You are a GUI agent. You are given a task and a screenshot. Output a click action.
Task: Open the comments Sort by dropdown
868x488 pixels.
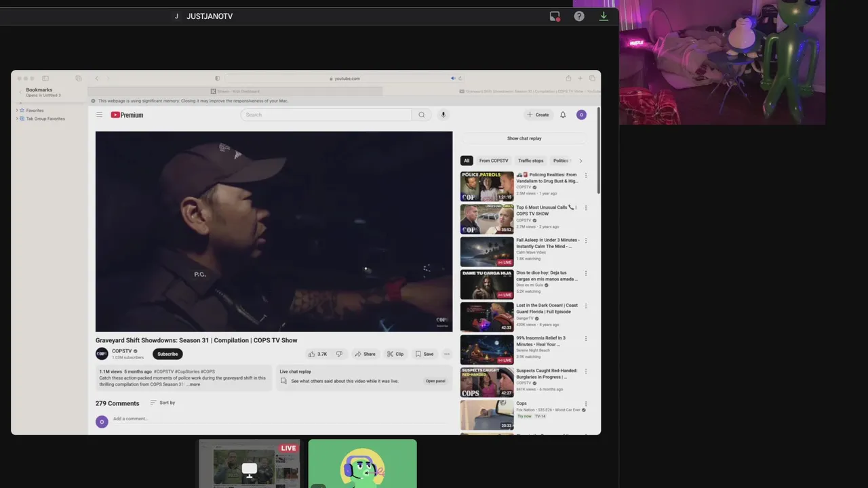tap(163, 403)
